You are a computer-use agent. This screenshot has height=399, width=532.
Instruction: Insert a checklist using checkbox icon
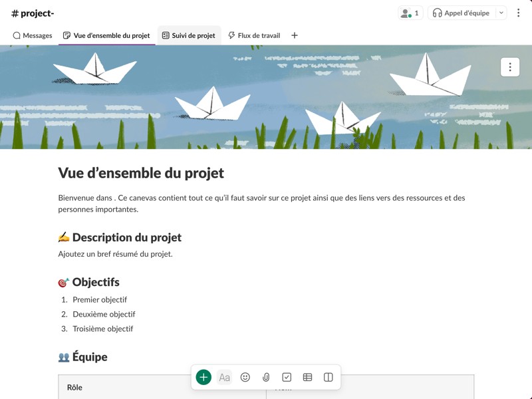[x=287, y=377]
